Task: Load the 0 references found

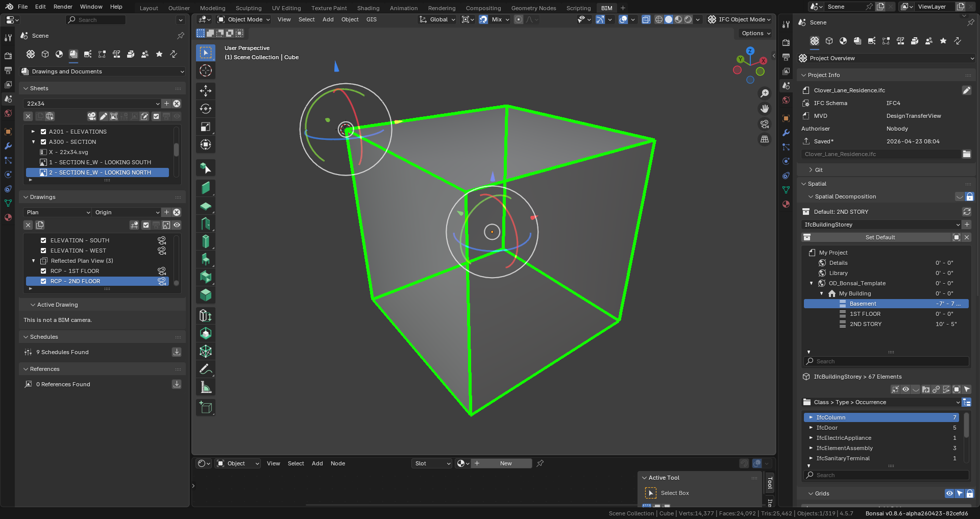Action: pyautogui.click(x=177, y=384)
